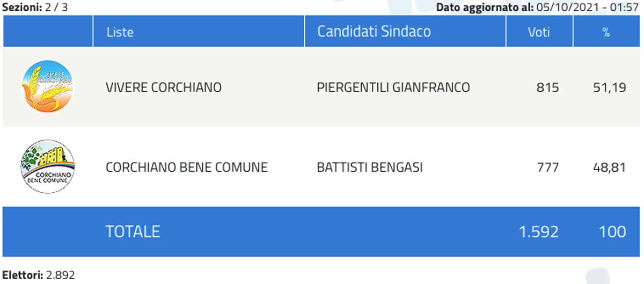The width and height of the screenshot is (644, 284).
Task: Click the TOTALE row label
Action: (x=133, y=231)
